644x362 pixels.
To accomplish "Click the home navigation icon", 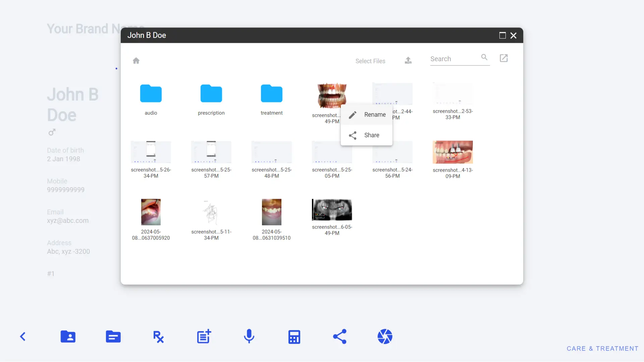I will (136, 61).
